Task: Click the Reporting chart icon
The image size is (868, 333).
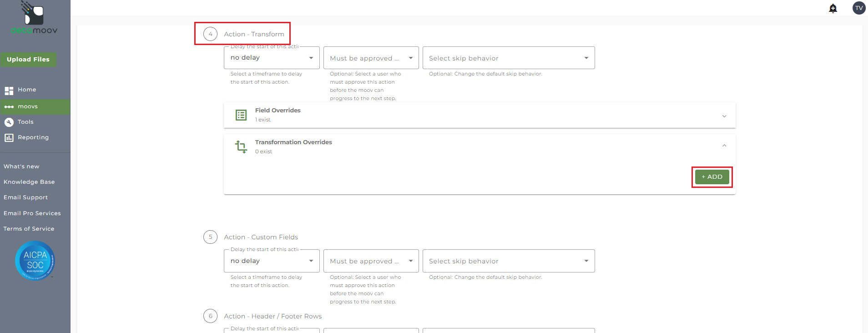Action: pos(9,137)
